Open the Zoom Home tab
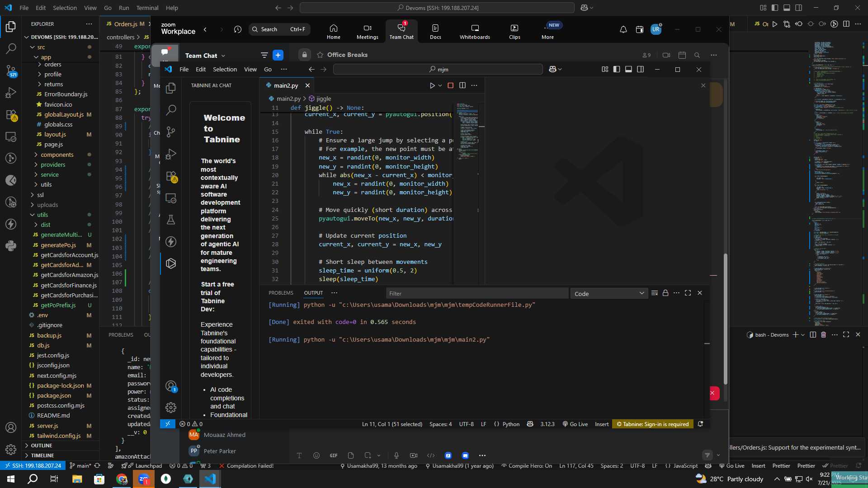 coord(333,32)
